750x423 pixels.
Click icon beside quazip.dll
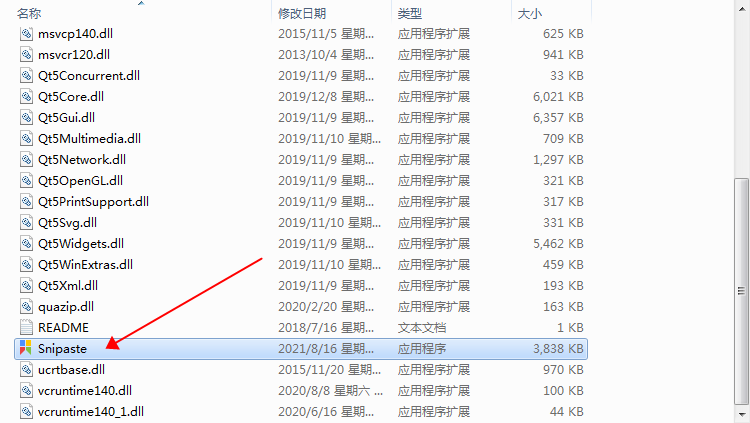coord(26,307)
